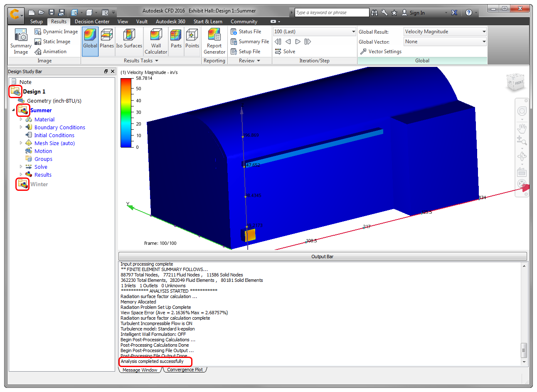Click the velocity magnitude color legend bar
Viewport: 537px width, 392px height.
click(x=126, y=112)
